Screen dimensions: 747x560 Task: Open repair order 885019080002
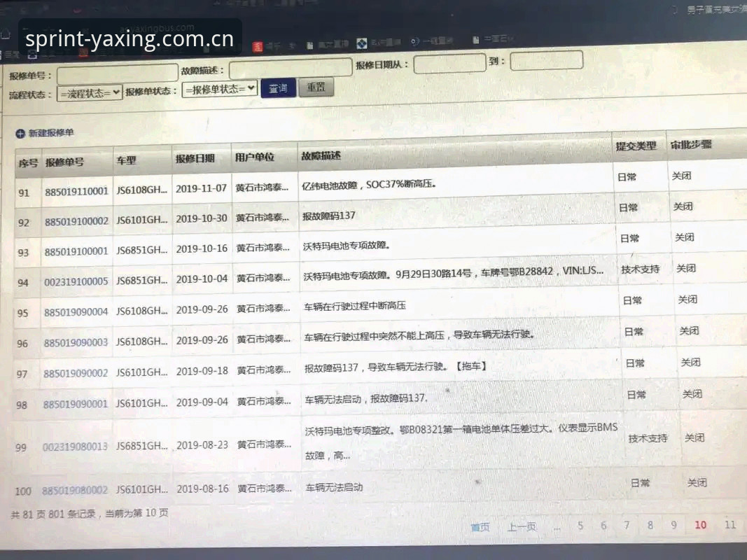click(74, 490)
